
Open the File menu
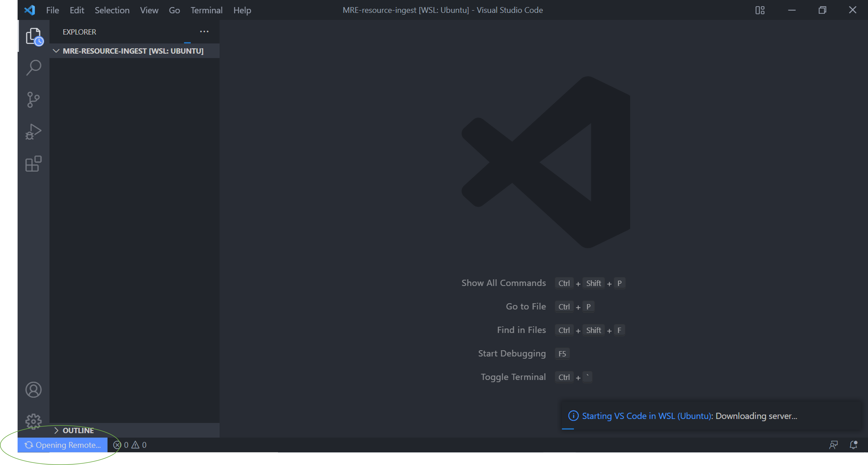(x=53, y=10)
